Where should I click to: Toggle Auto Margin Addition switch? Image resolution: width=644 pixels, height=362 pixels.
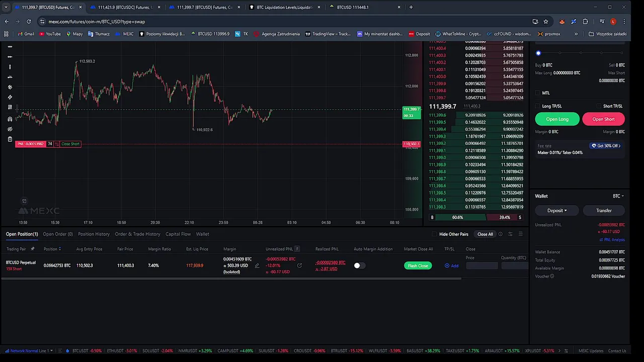pyautogui.click(x=359, y=265)
